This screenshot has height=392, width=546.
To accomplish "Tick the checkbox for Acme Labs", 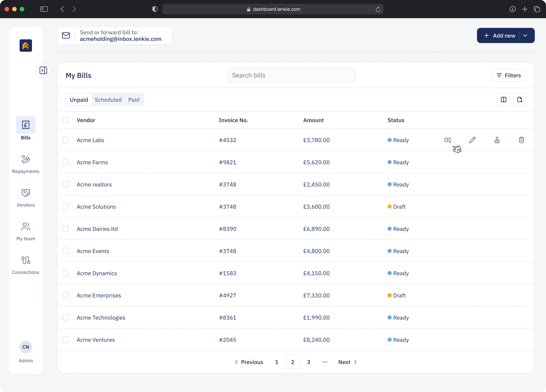I will (66, 140).
